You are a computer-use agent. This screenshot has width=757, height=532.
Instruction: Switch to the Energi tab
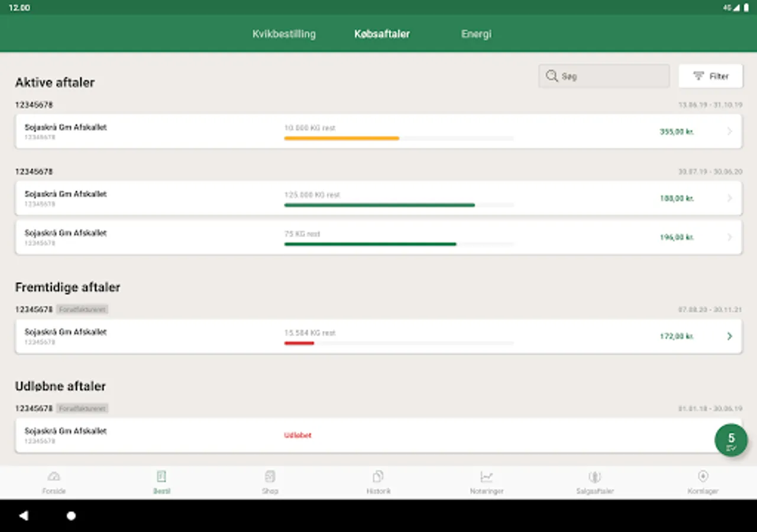point(476,34)
